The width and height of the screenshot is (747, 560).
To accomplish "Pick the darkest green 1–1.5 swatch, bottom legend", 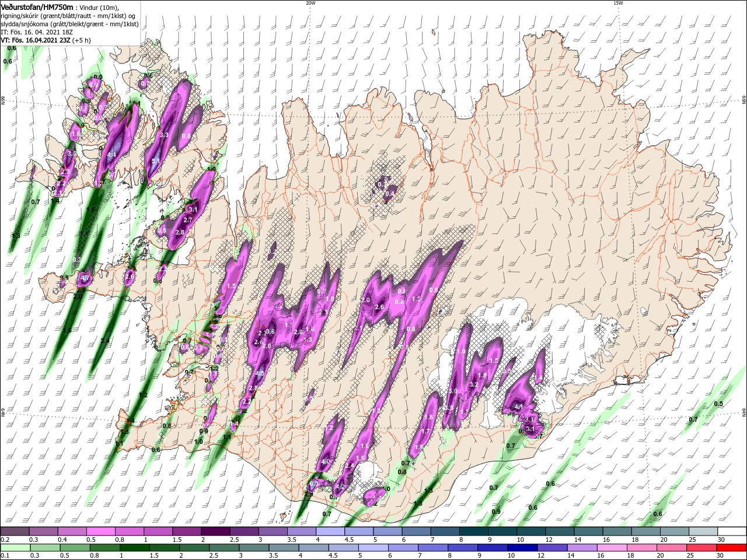I will [135, 548].
